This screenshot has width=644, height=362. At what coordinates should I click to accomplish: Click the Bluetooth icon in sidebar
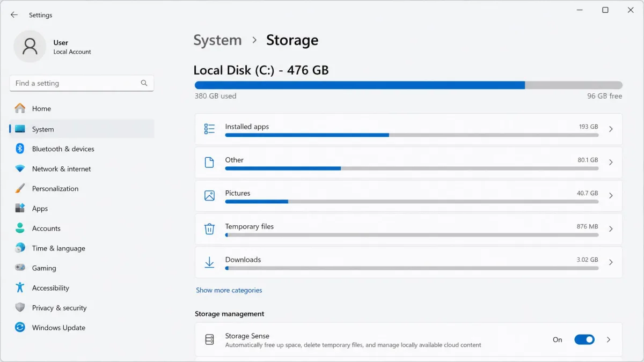(20, 149)
